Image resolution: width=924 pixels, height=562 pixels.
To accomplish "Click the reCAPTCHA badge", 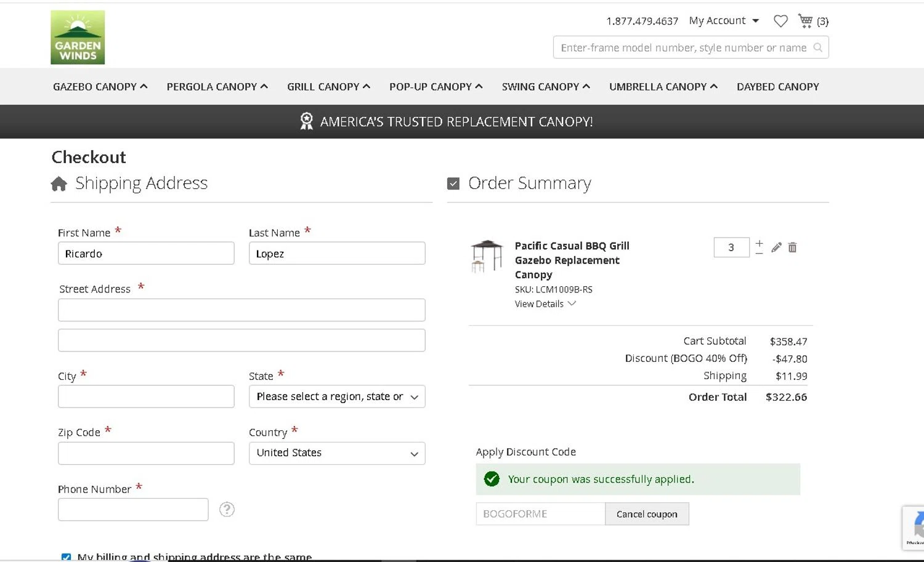I will tap(914, 528).
